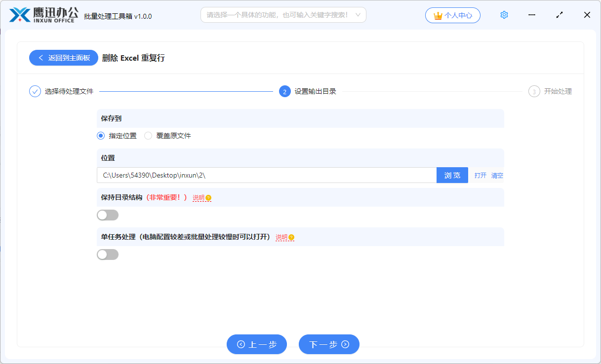601x364 pixels.
Task: Click the 浏览 browse button
Action: pos(452,175)
